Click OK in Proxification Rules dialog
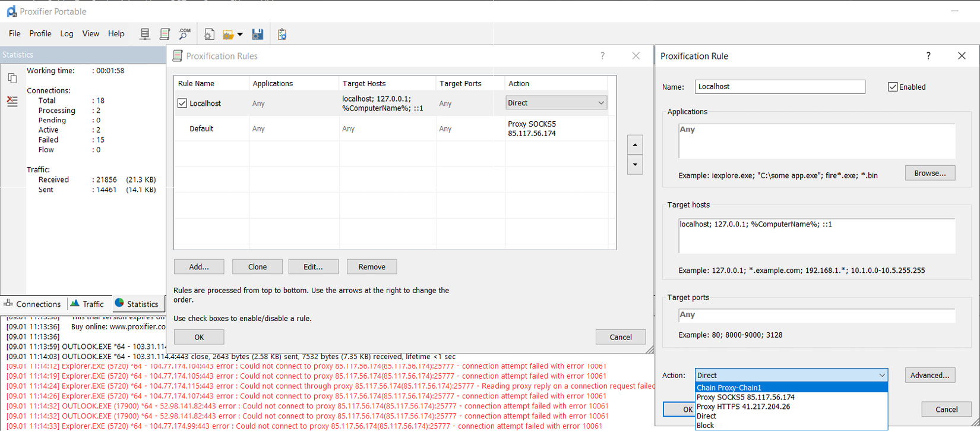 (199, 337)
